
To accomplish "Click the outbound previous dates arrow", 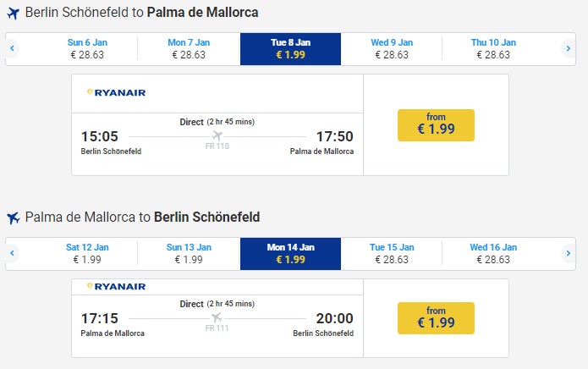I will [13, 49].
